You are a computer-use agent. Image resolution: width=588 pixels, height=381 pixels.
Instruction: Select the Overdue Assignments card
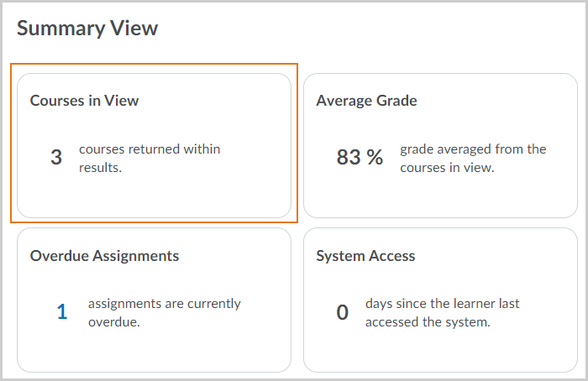(x=154, y=300)
